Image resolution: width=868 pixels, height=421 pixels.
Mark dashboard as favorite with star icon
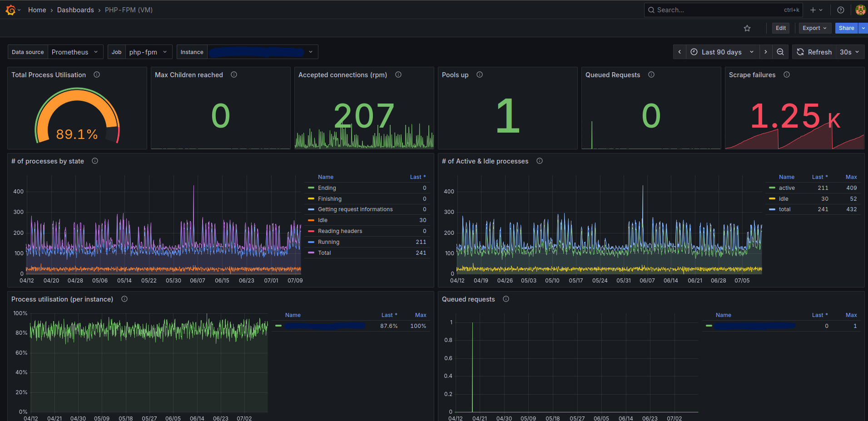coord(747,28)
